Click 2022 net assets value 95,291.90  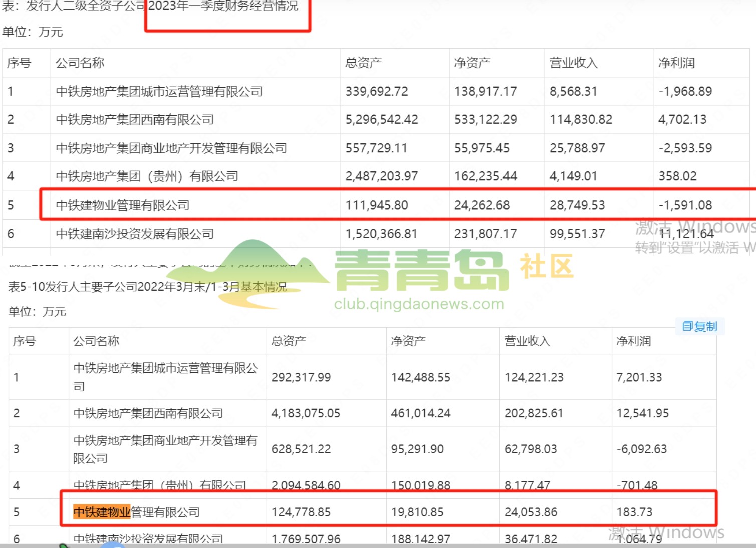[417, 449]
